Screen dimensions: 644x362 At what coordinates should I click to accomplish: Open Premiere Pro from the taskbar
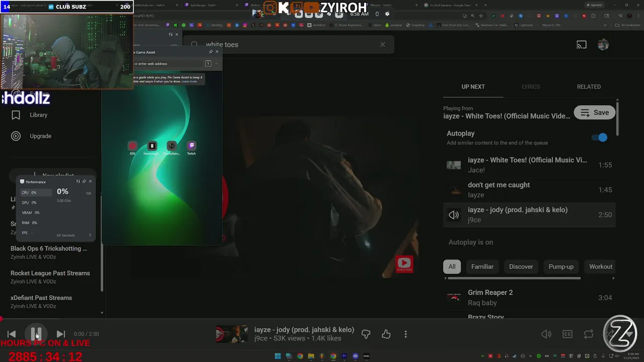345,356
